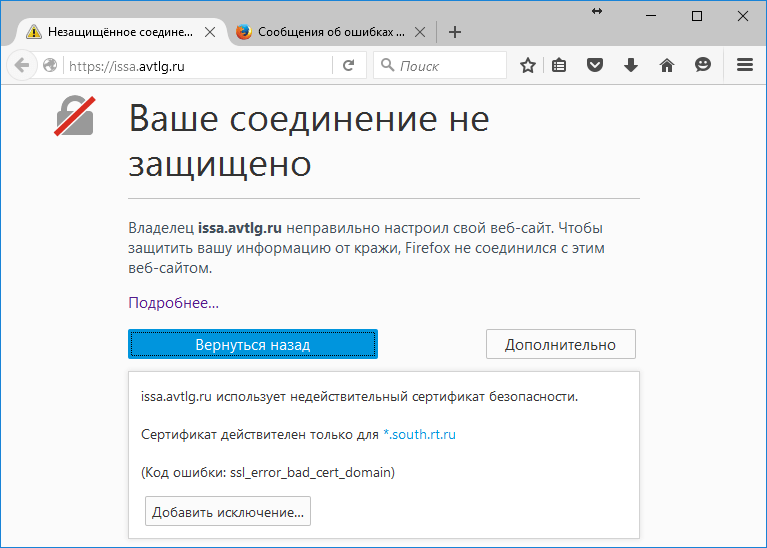Switch to 'Сообщения об ошибках' tab

[x=331, y=32]
